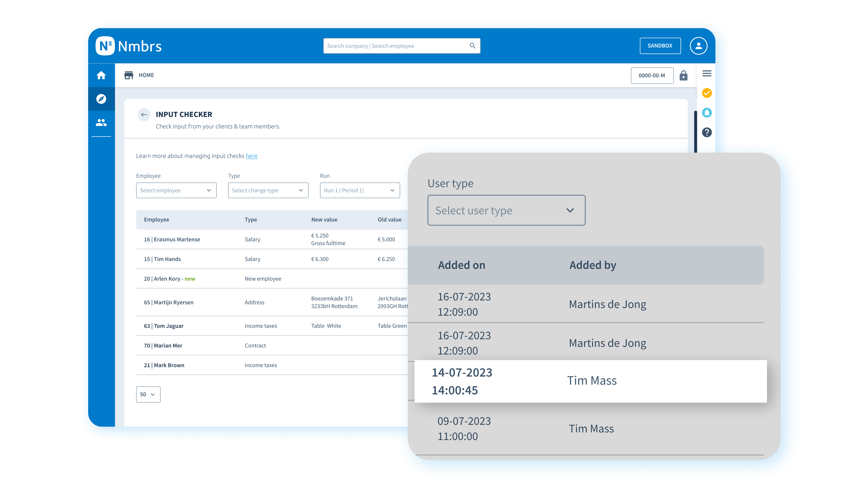Image resolution: width=868 pixels, height=488 pixels.
Task: Click the SANDBOX button
Action: point(660,46)
